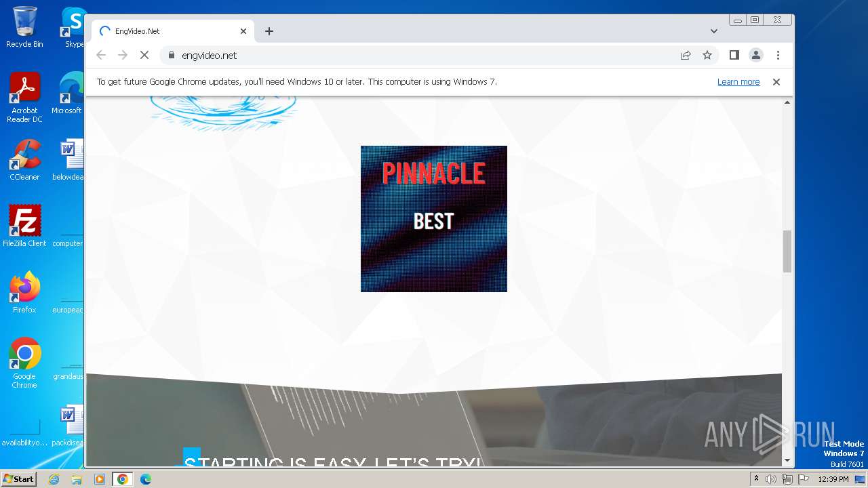Stop loading the page in Chrome

click(x=144, y=56)
